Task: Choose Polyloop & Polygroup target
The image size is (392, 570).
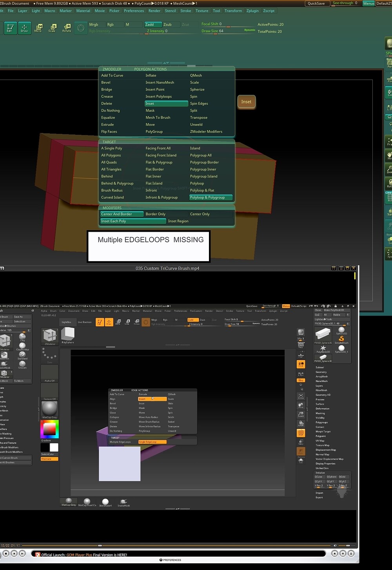Action: click(x=211, y=198)
